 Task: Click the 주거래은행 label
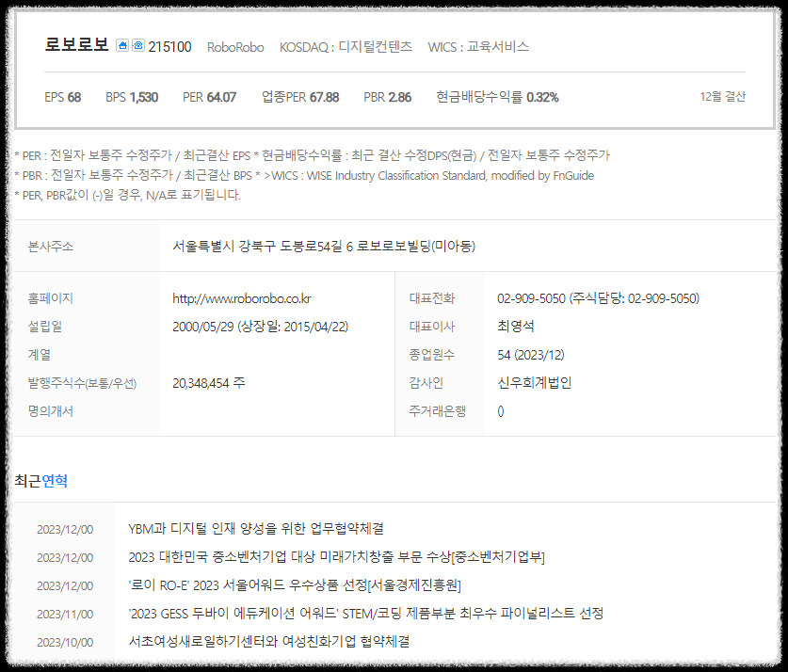[x=437, y=411]
